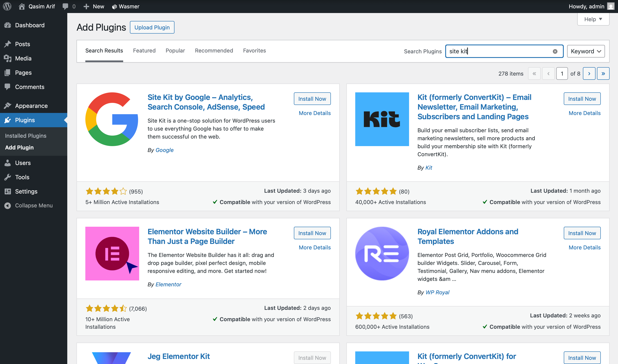Open Comments in the sidebar
The image size is (618, 364).
click(34, 86)
